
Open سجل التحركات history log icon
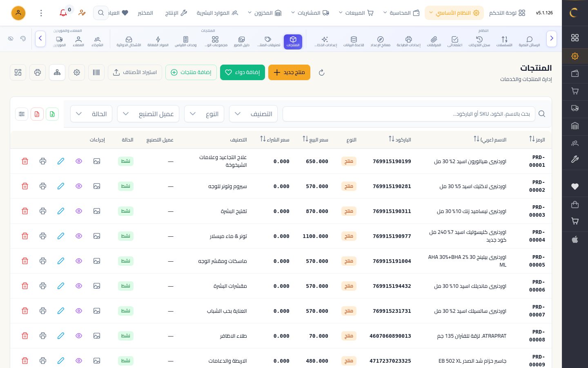click(479, 42)
